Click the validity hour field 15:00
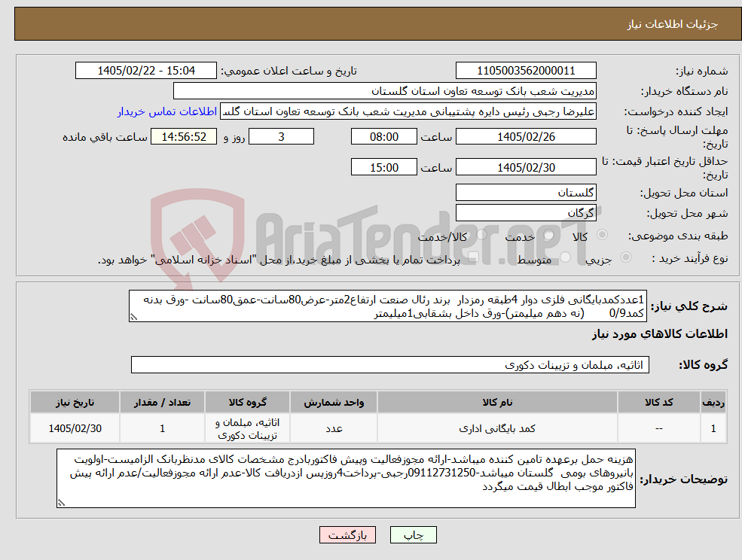Screen dimensions: 742x560 (383, 167)
